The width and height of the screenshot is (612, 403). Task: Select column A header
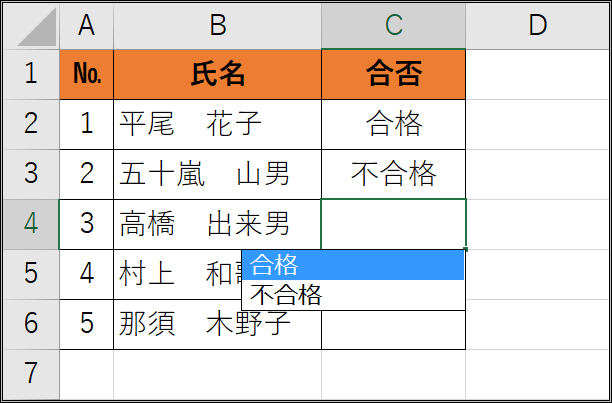pyautogui.click(x=86, y=26)
